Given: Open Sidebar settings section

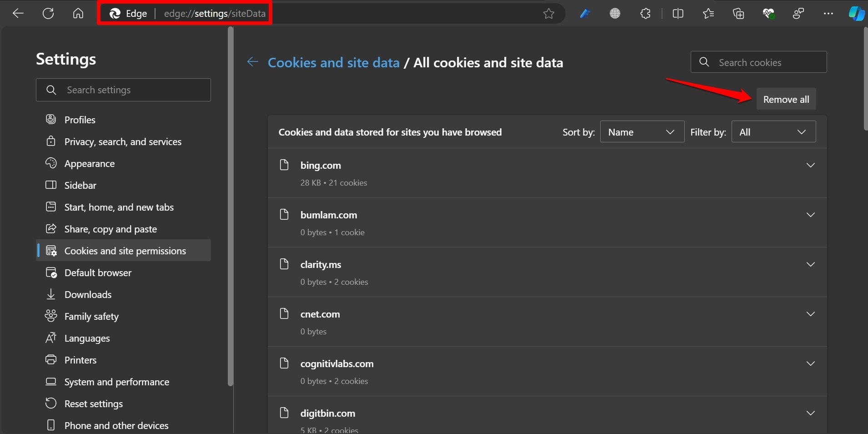Looking at the screenshot, I should point(123,185).
